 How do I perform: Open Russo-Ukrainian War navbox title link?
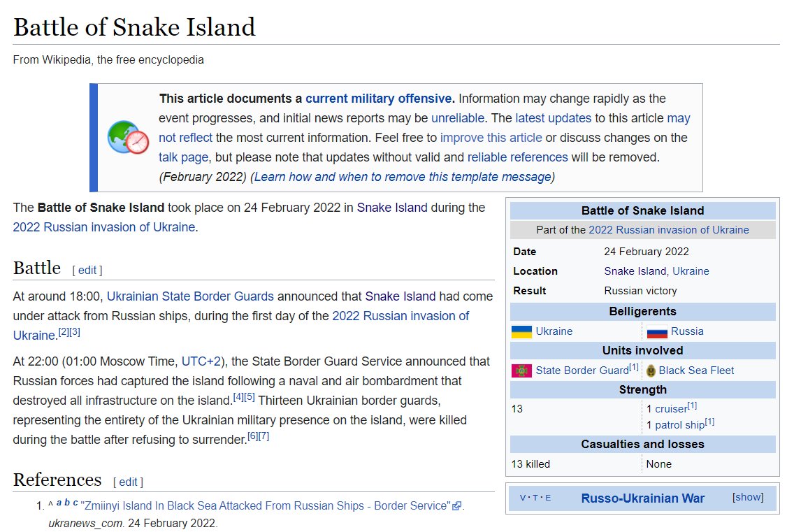(x=642, y=498)
